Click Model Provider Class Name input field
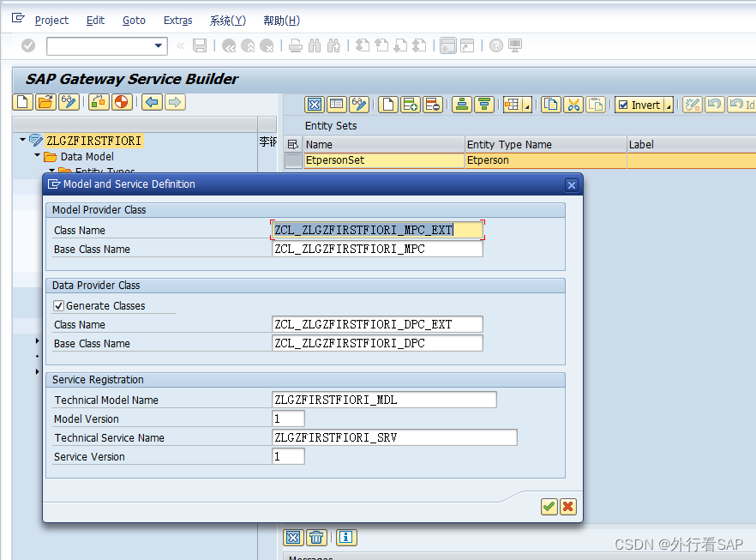The height and width of the screenshot is (560, 756). [377, 230]
